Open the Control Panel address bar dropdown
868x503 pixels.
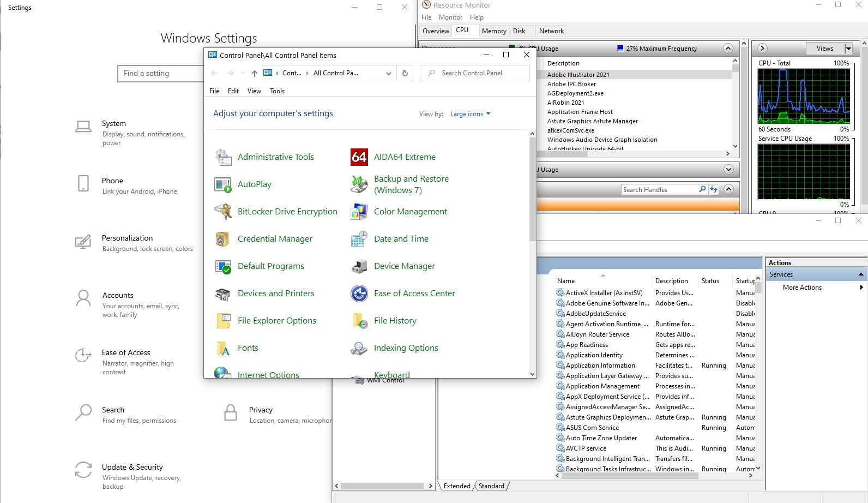[388, 73]
